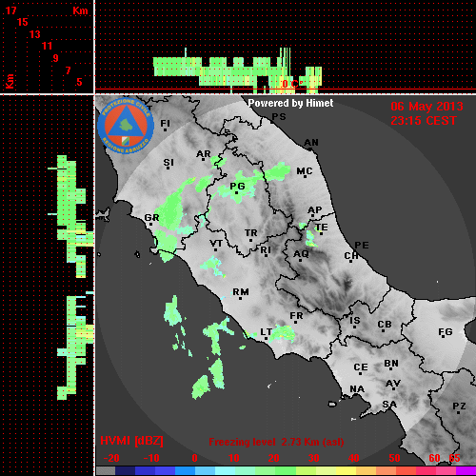Click the RM city label for Rome
Image resolution: width=476 pixels, height=476 pixels.
[241, 292]
